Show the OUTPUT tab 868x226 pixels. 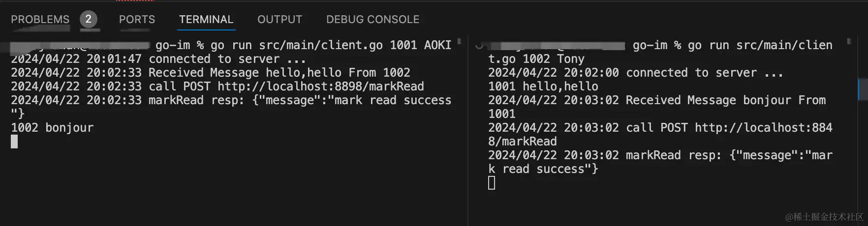point(279,20)
